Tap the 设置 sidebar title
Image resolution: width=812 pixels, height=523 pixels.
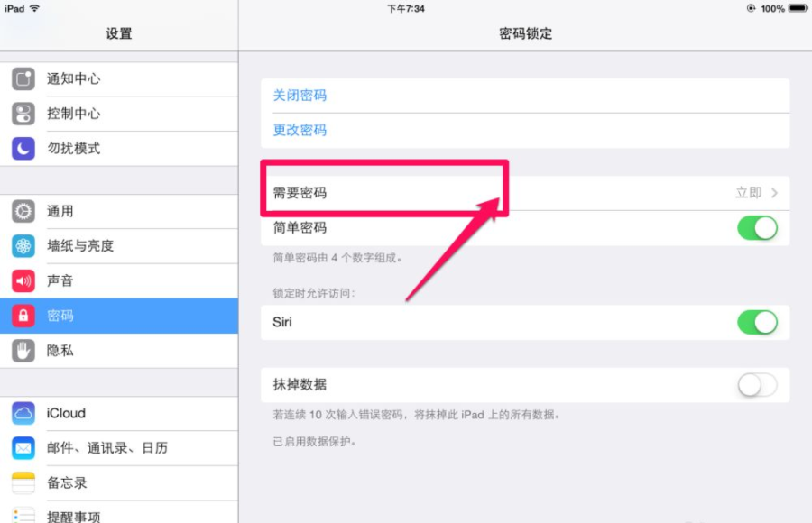[119, 33]
